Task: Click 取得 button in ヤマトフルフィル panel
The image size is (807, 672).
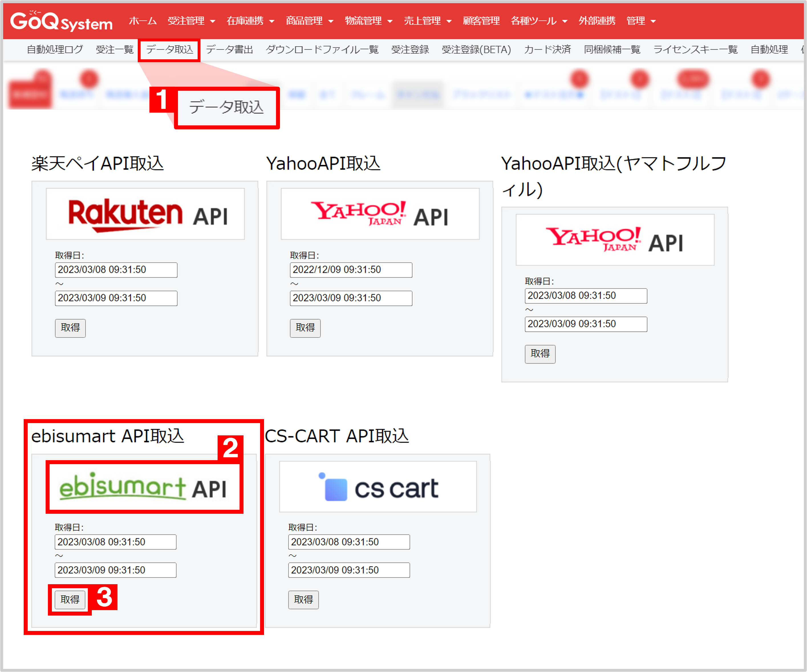Action: pos(540,354)
